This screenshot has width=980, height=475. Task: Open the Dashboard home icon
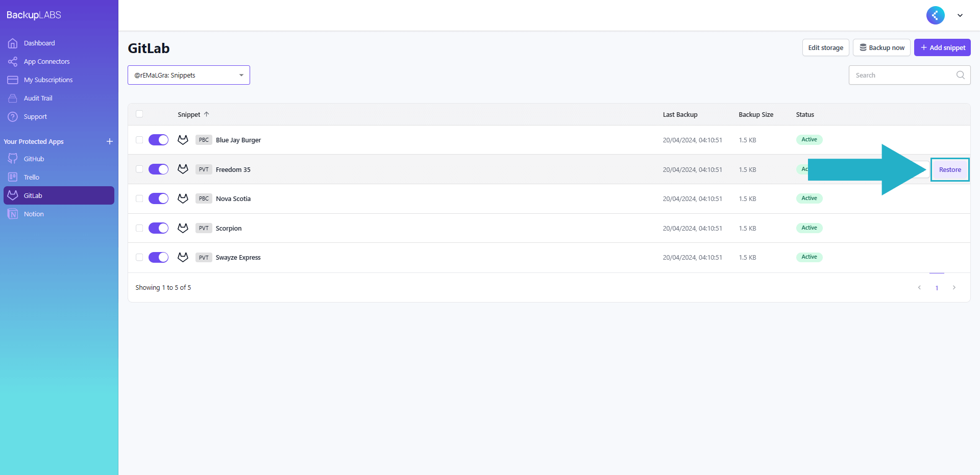tap(13, 43)
